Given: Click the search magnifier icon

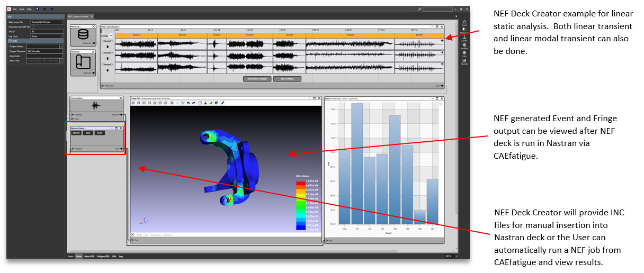Looking at the screenshot, I should click(419, 9).
